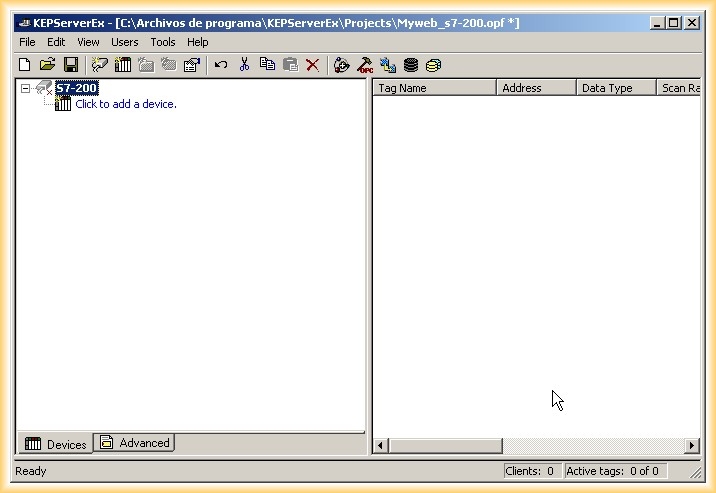Sort by the Tag Name column header
Image resolution: width=716 pixels, height=493 pixels.
point(434,88)
